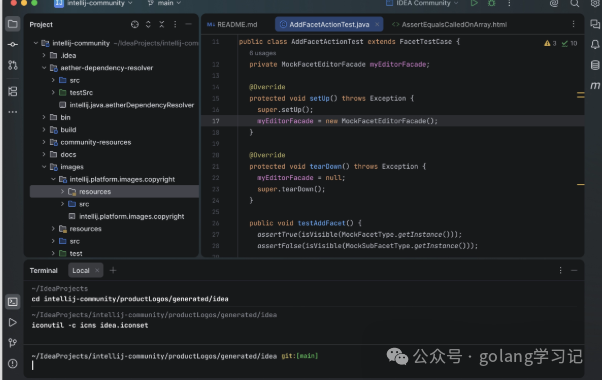The height and width of the screenshot is (380, 602).
Task: Click Expand All icon in Project panel
Action: [148, 24]
